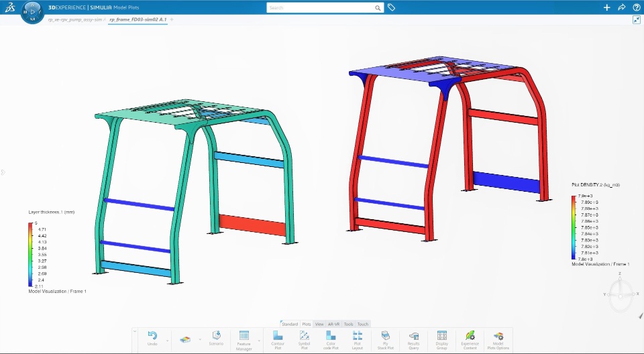The width and height of the screenshot is (644, 354).
Task: Open Model Plots Options
Action: [498, 341]
